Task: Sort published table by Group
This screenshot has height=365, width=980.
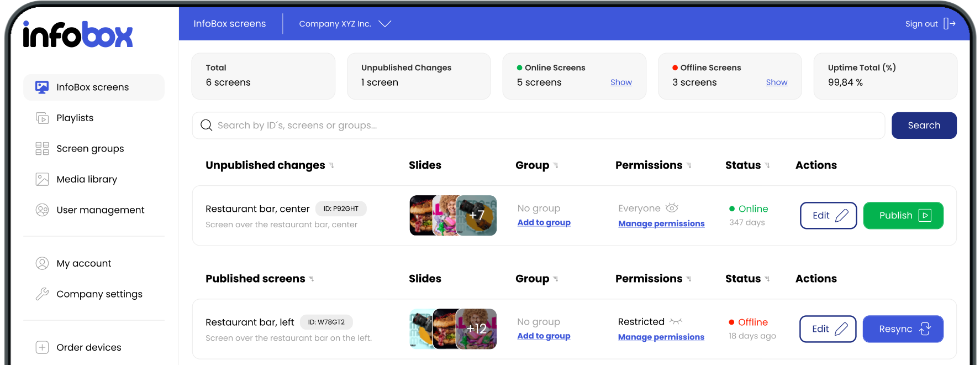Action: click(556, 279)
